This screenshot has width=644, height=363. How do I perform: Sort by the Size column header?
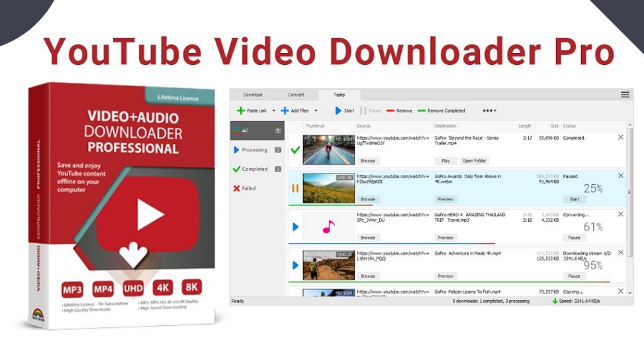[555, 126]
